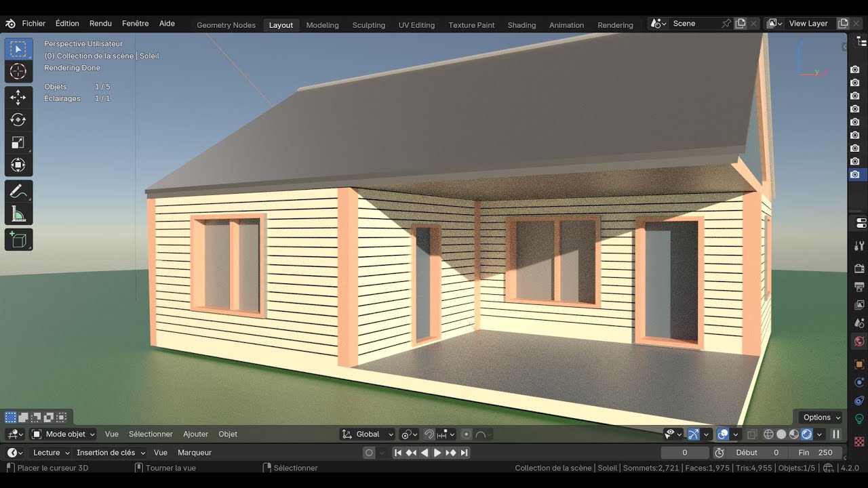Toggle proportional editing
868x488 pixels.
click(467, 434)
